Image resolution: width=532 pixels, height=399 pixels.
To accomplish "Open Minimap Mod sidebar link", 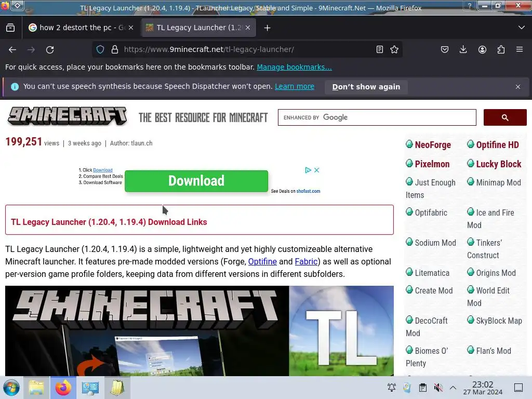I will [498, 182].
